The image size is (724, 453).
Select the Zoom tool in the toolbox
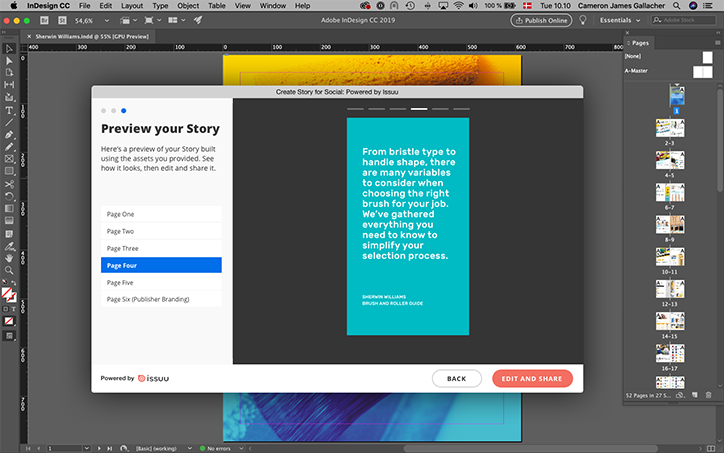click(9, 271)
